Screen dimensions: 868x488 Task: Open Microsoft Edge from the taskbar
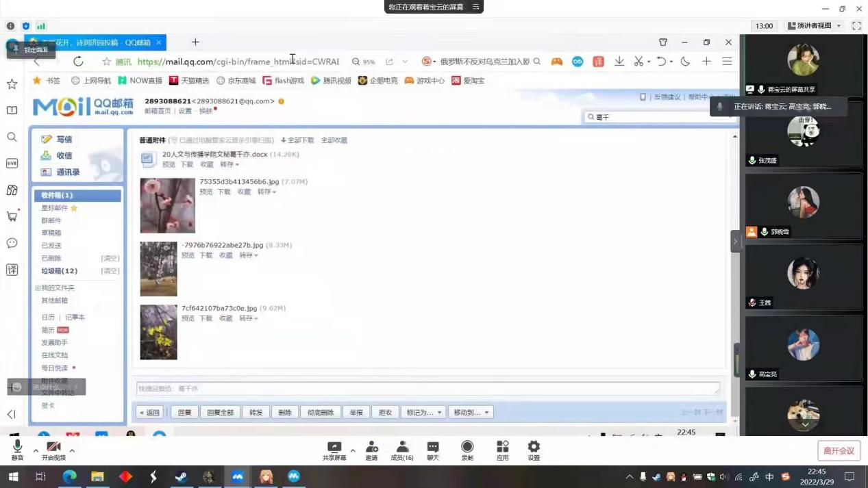pos(69,476)
